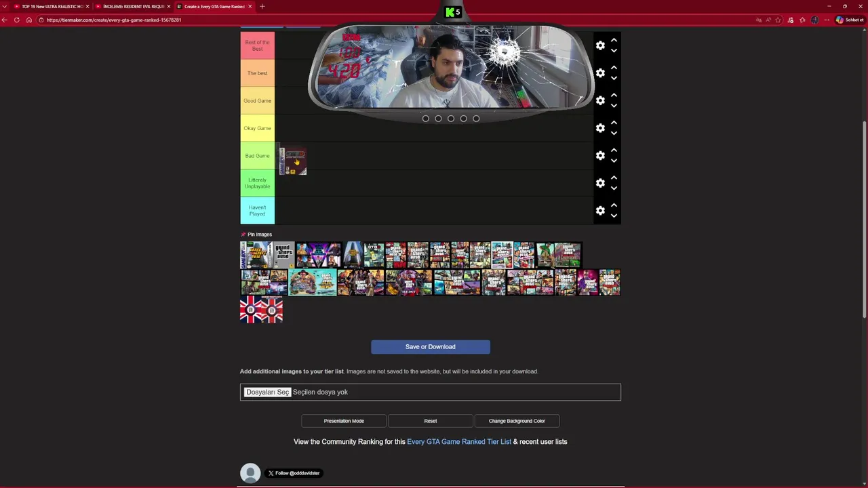Open settings gear for The best tier

(600, 73)
